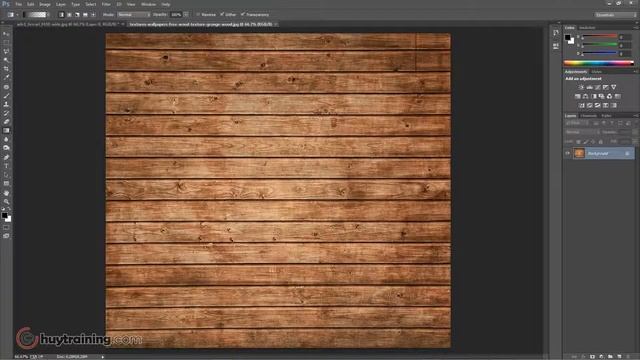Add an Invert adjustment layer
640x360 pixels.
[x=582, y=105]
